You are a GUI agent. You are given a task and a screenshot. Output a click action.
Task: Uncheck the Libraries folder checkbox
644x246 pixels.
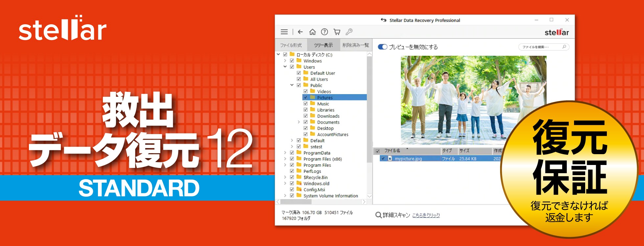pos(306,110)
